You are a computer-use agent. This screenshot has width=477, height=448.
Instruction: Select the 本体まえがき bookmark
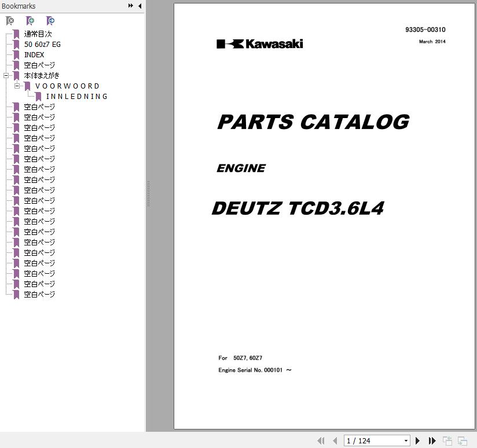tap(42, 75)
